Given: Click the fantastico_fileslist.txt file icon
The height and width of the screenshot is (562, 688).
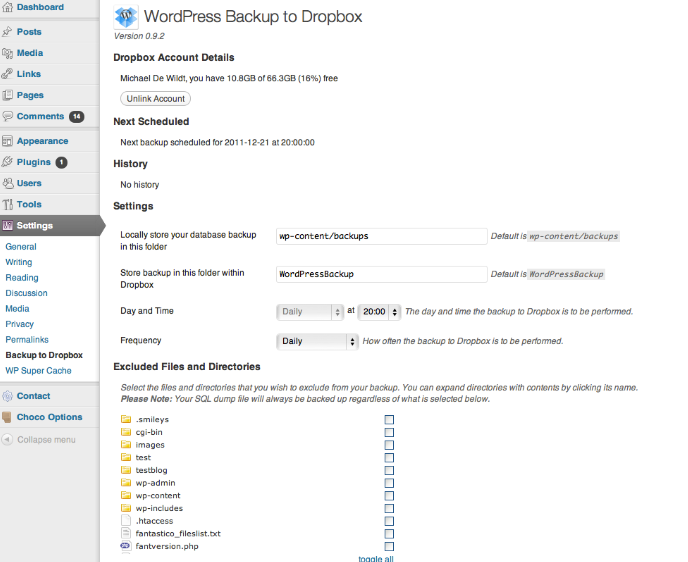Looking at the screenshot, I should point(126,533).
